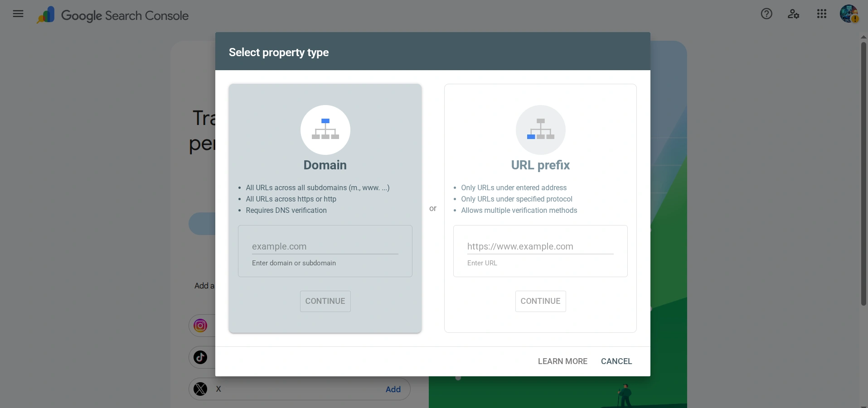
Task: Open users and settings icon
Action: tap(793, 14)
